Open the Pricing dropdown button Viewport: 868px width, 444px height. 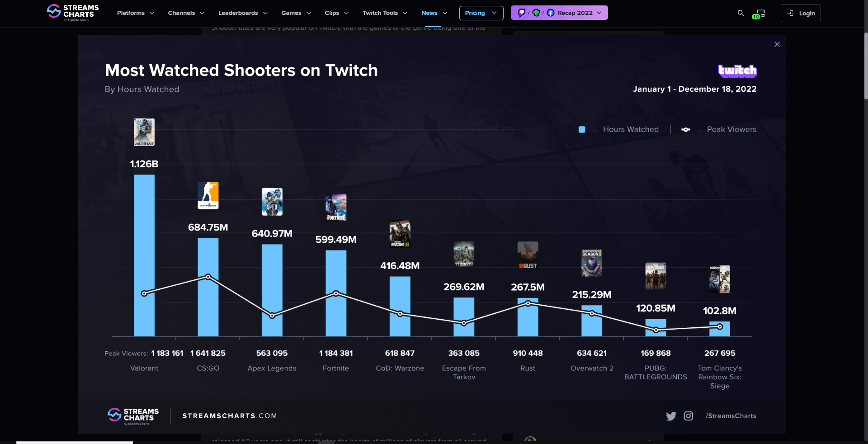481,13
